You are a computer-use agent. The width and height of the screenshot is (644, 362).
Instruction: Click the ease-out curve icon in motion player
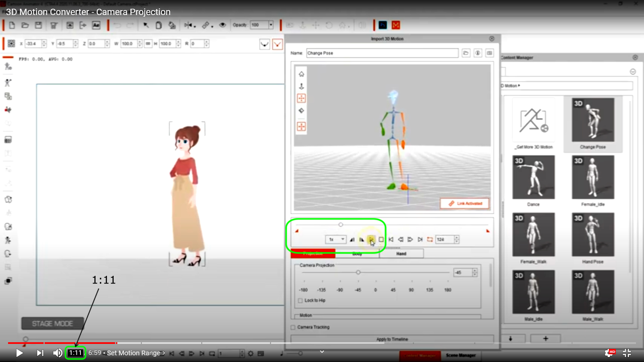[x=362, y=239]
